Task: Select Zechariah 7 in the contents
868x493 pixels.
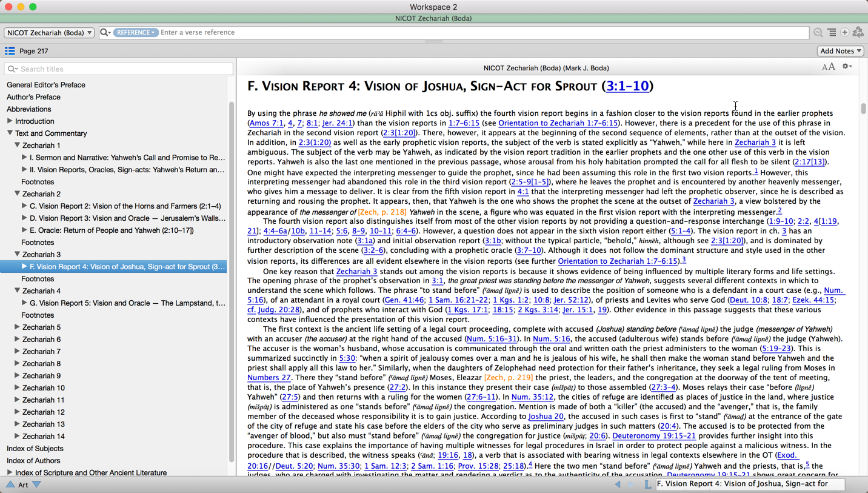Action: [41, 352]
